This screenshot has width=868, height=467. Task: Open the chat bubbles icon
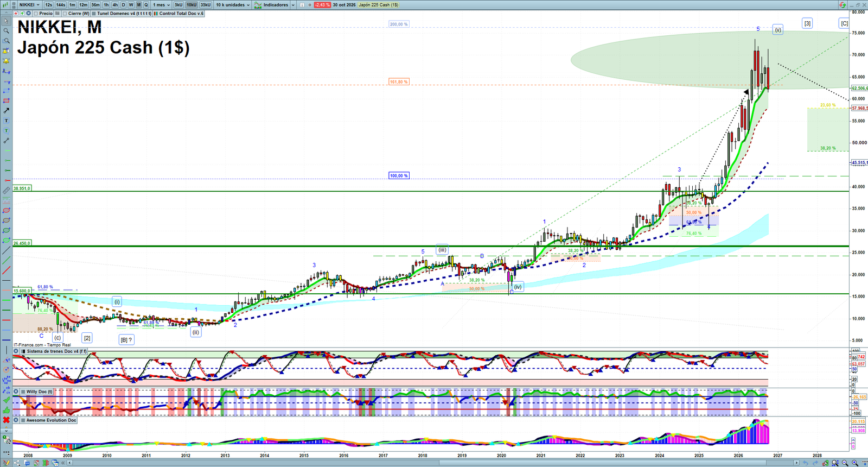[x=27, y=463]
